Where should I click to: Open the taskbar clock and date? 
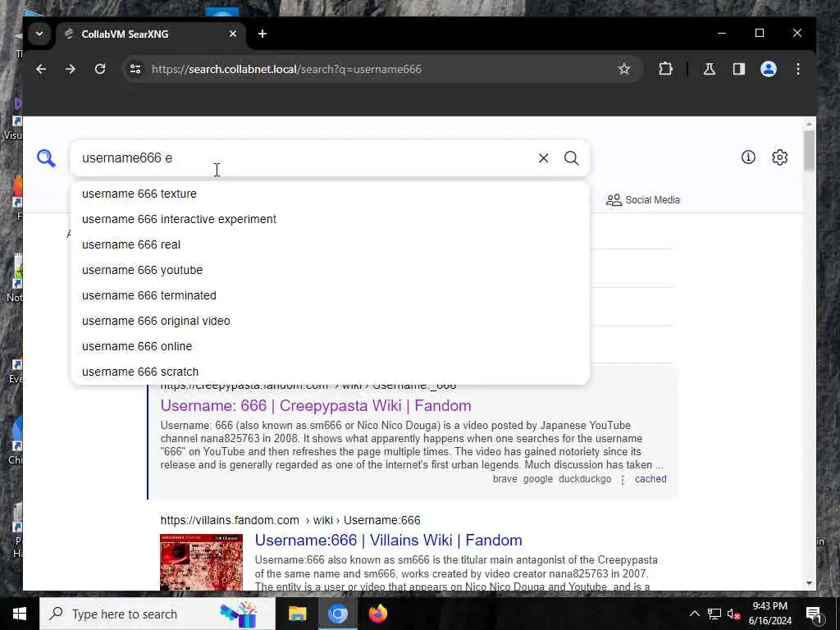pos(769,614)
